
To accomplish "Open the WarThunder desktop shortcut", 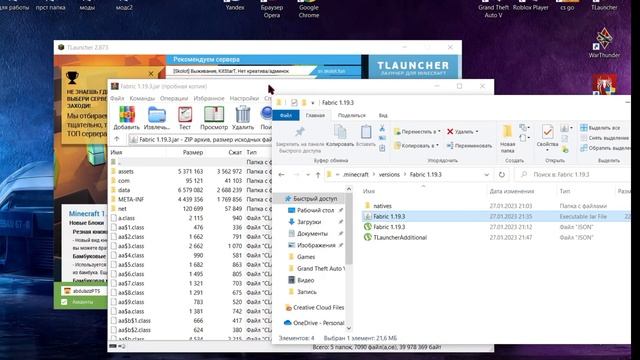I will 604,42.
